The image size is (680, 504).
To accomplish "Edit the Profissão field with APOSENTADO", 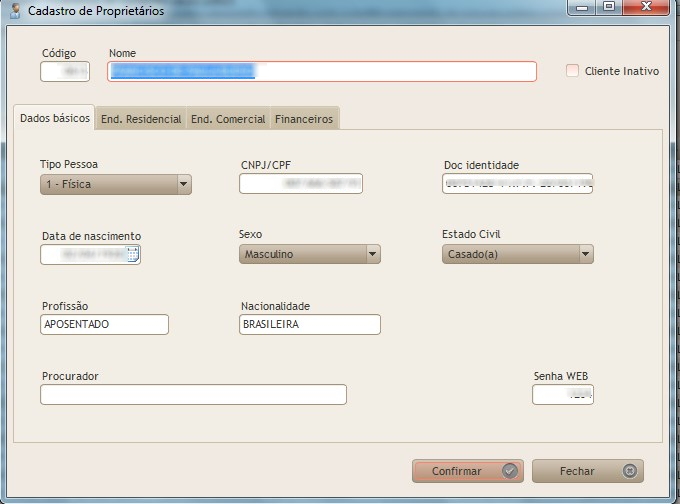I will click(x=105, y=324).
